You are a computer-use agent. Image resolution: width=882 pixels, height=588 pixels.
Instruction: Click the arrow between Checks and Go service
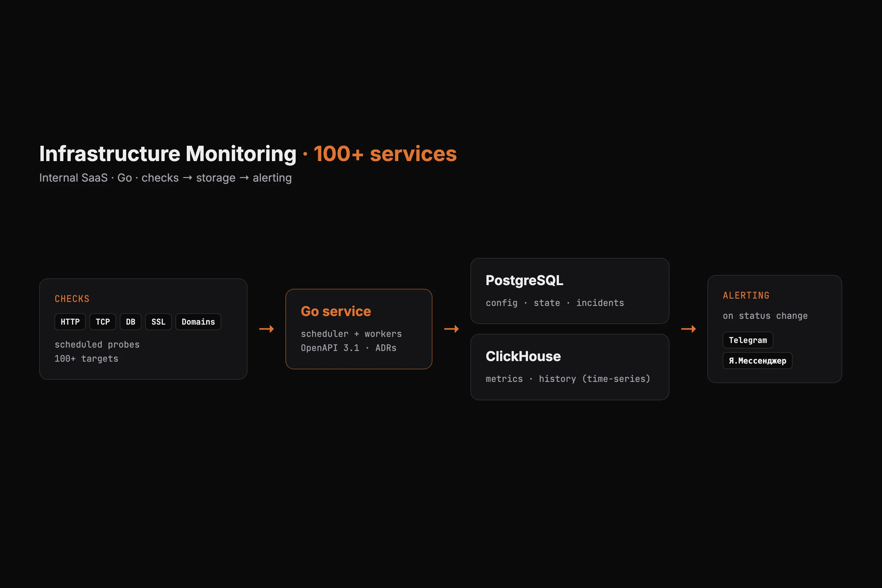click(266, 329)
